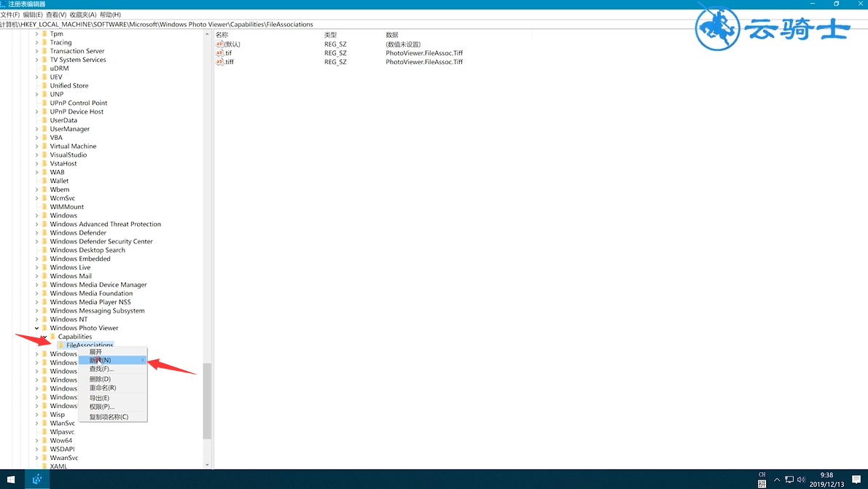Click the .tiff string value icon
Viewport: 868px width, 489px height.
click(219, 62)
